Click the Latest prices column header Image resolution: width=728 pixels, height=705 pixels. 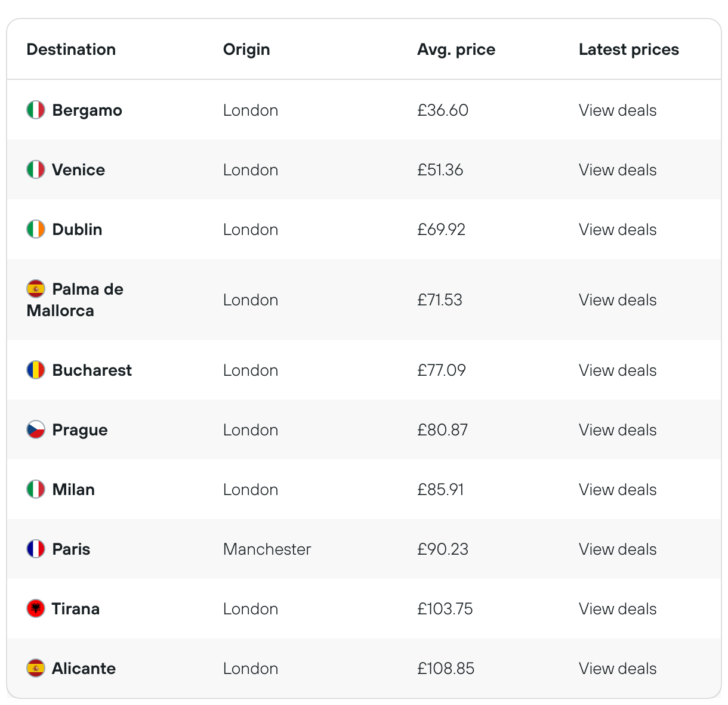click(628, 50)
